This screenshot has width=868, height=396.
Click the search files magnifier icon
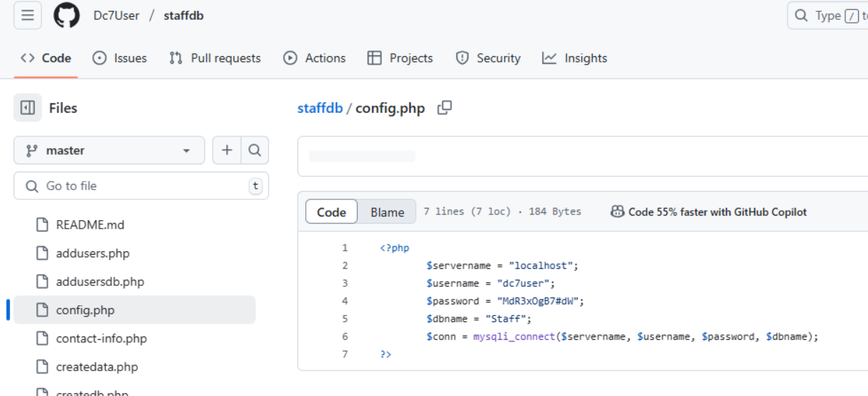[x=255, y=150]
